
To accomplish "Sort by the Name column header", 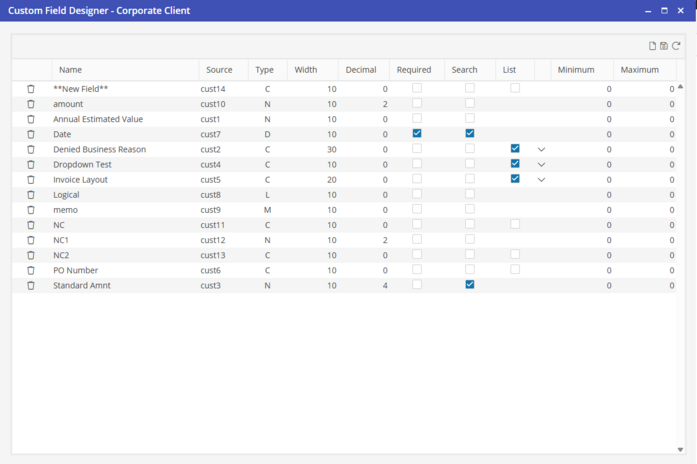I will pyautogui.click(x=70, y=70).
